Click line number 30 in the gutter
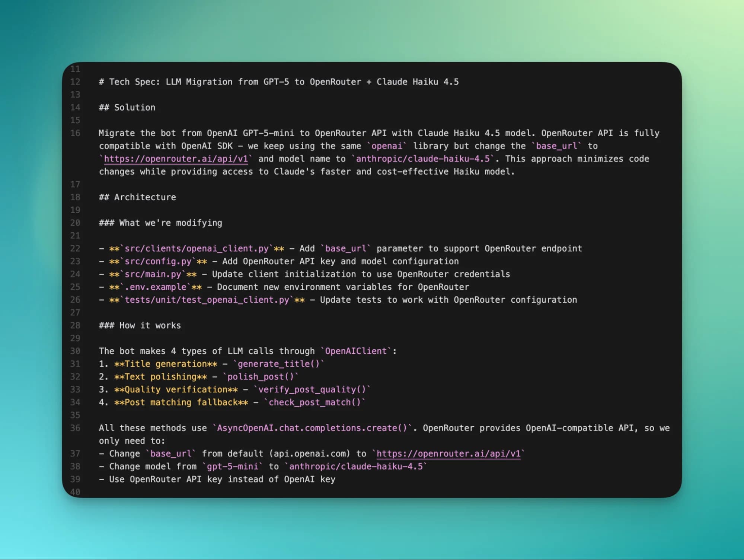The image size is (744, 560). point(75,351)
